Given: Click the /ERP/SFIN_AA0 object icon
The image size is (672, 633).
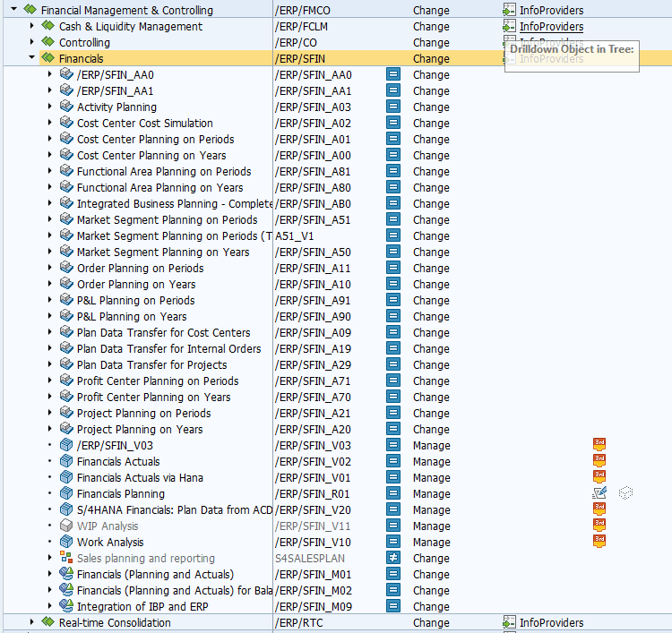Looking at the screenshot, I should (66, 74).
